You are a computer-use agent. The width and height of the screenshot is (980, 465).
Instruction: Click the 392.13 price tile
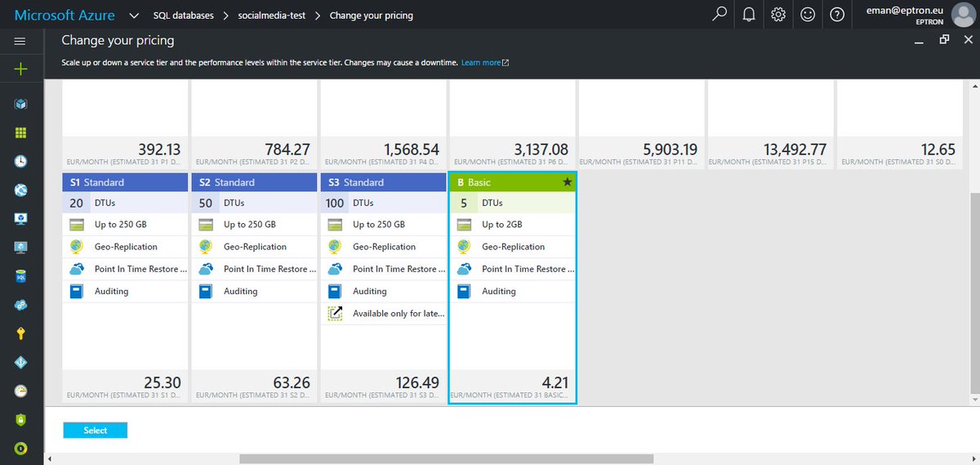point(126,126)
